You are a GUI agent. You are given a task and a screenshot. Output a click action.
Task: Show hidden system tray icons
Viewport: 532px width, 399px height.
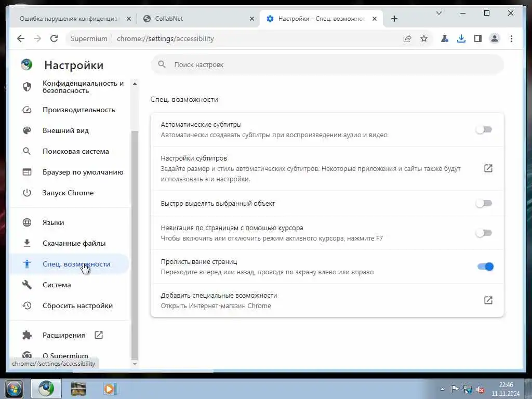(442, 389)
